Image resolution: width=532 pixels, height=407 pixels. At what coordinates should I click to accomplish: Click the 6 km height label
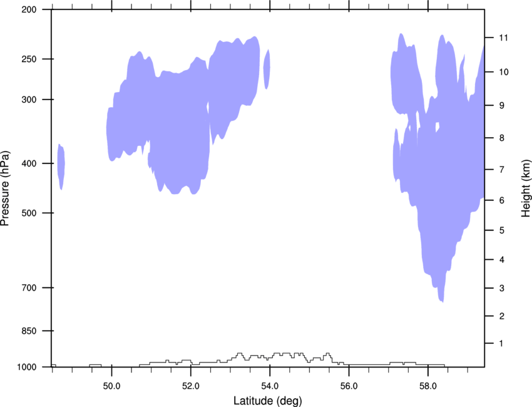tap(502, 200)
